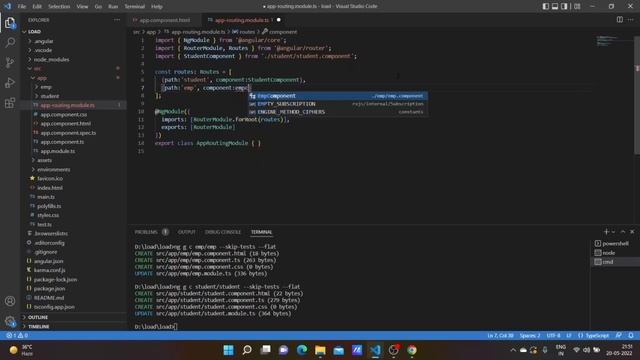Switch to the Output panel tab

tap(187, 232)
